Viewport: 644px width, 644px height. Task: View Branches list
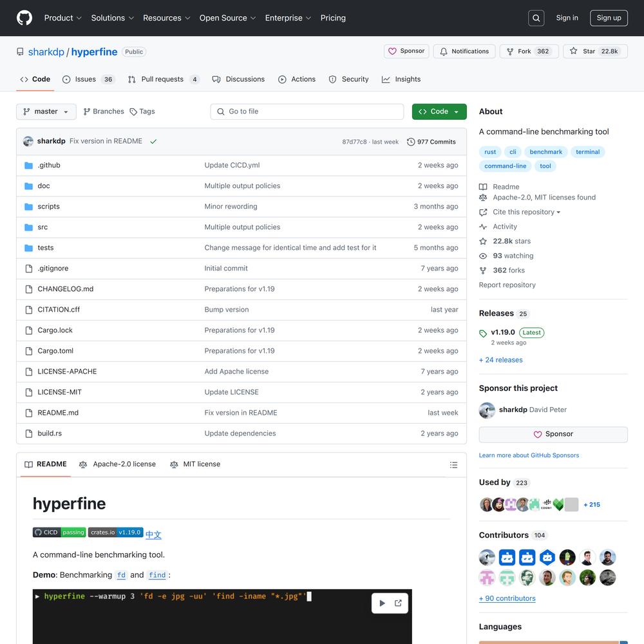[104, 111]
